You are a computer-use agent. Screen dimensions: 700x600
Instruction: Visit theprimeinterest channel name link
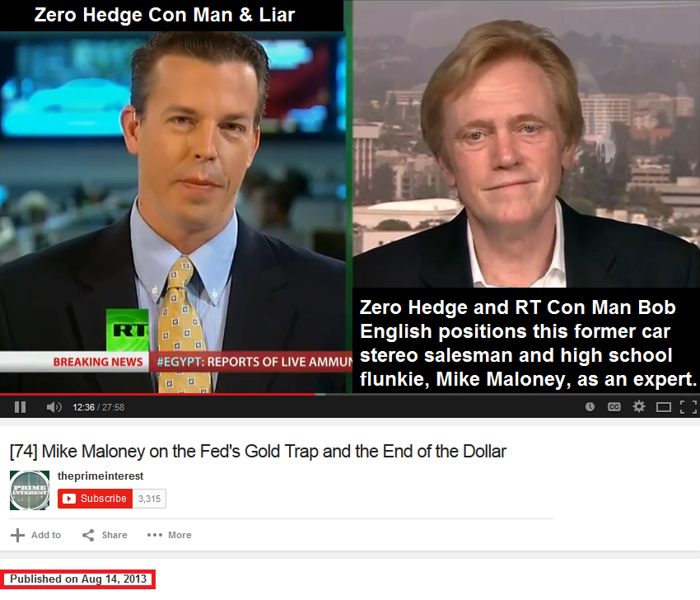click(100, 476)
